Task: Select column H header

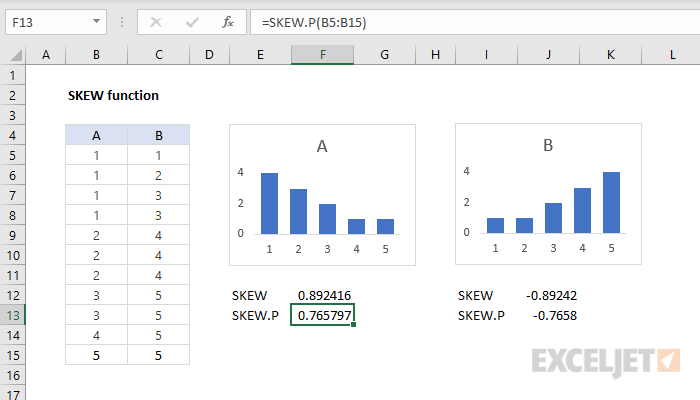Action: (435, 55)
